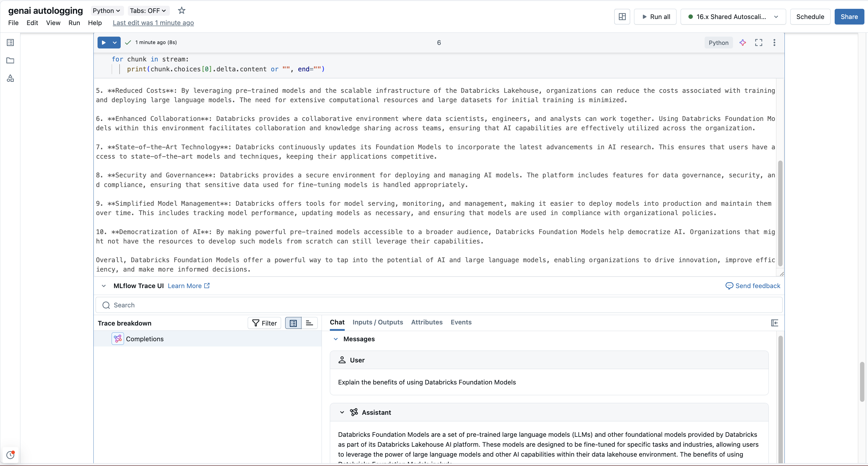
Task: Open the workspace folder sidebar icon
Action: pyautogui.click(x=10, y=61)
